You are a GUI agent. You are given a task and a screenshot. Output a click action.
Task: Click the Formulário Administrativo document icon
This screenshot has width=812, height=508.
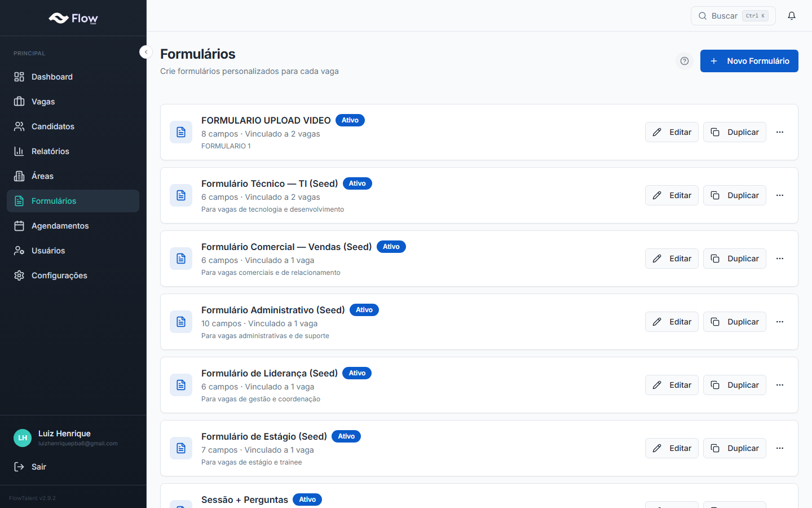(181, 322)
